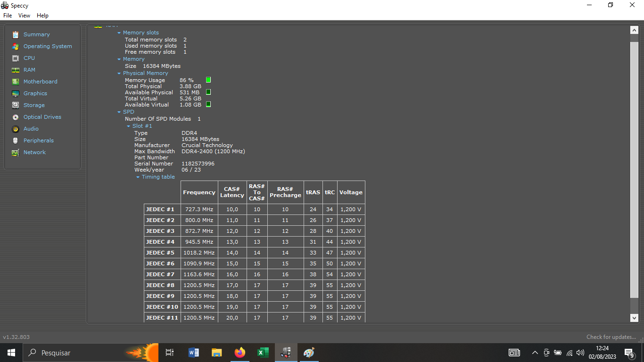This screenshot has height=362, width=644.
Task: Click the Total memory slots row
Action: coord(156,40)
